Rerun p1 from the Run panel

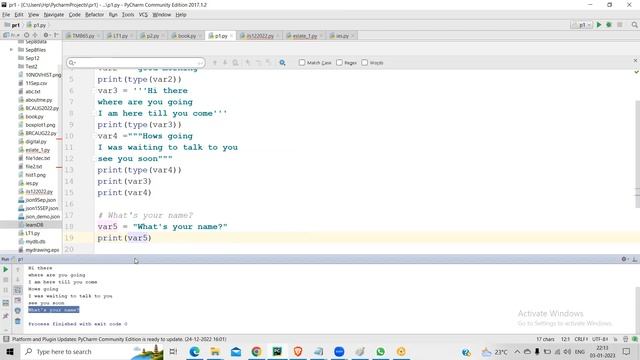pyautogui.click(x=6, y=269)
